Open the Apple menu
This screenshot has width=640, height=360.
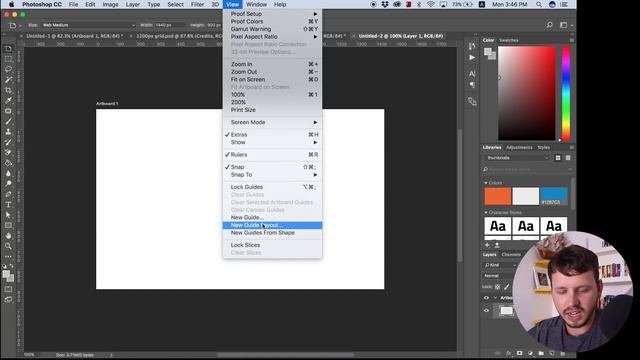(11, 4)
